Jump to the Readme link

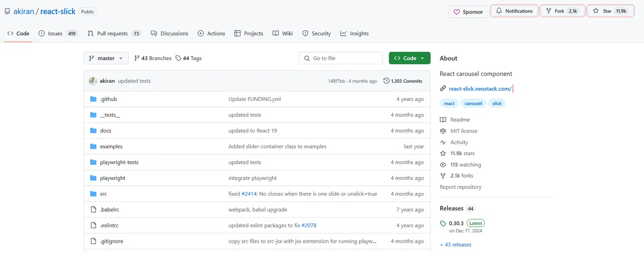455,119
